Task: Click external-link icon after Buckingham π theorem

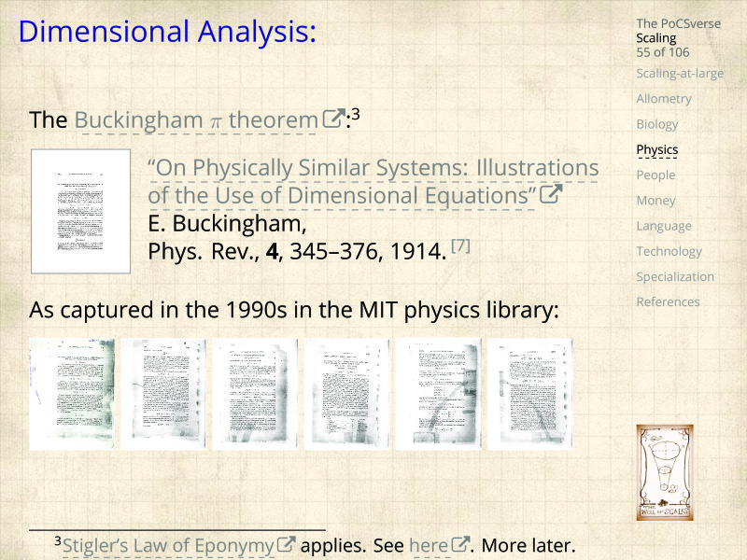Action: coord(332,119)
